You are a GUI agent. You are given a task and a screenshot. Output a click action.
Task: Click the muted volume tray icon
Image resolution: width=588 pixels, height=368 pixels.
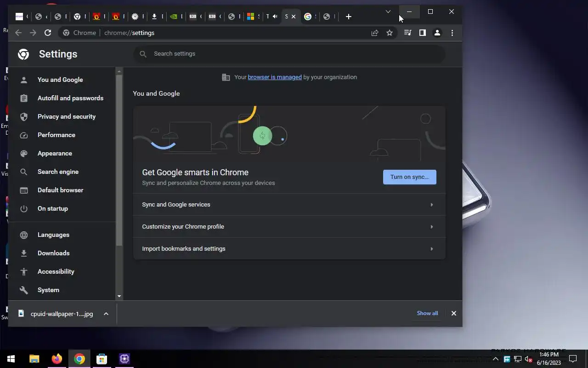click(528, 359)
